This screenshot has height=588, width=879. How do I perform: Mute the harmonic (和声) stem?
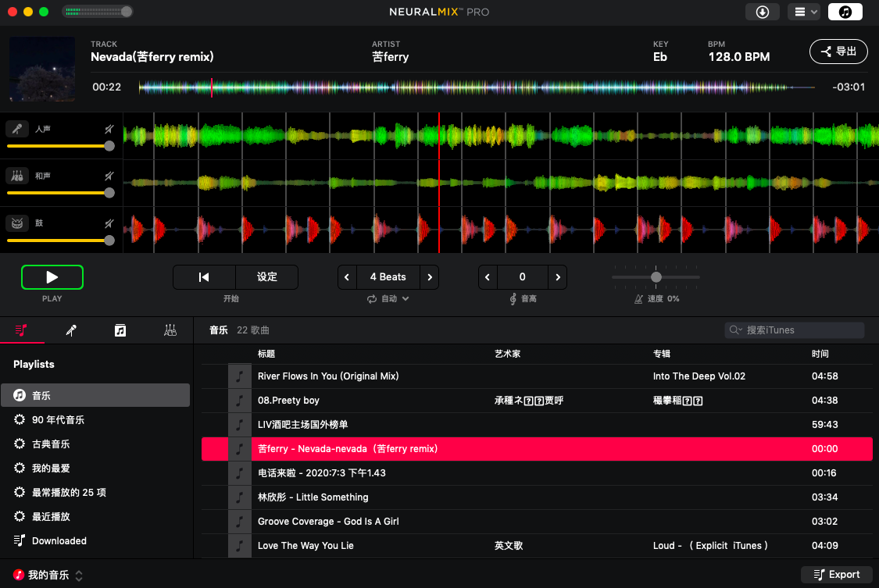click(109, 176)
